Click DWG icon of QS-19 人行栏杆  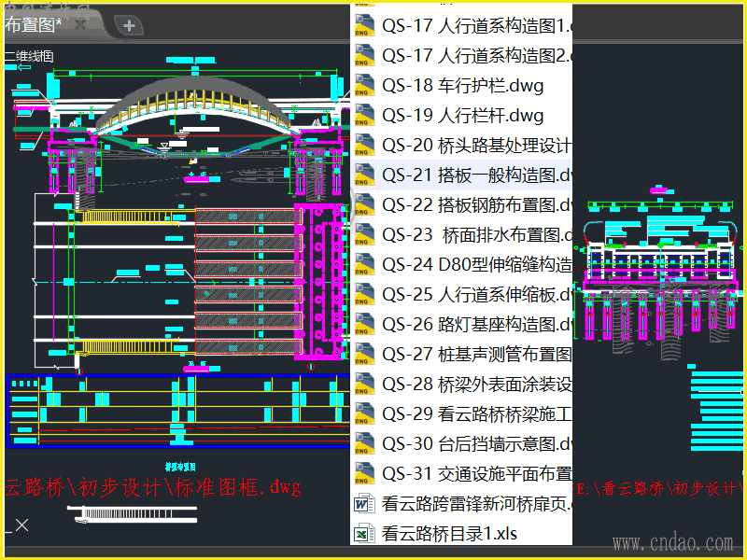point(364,115)
